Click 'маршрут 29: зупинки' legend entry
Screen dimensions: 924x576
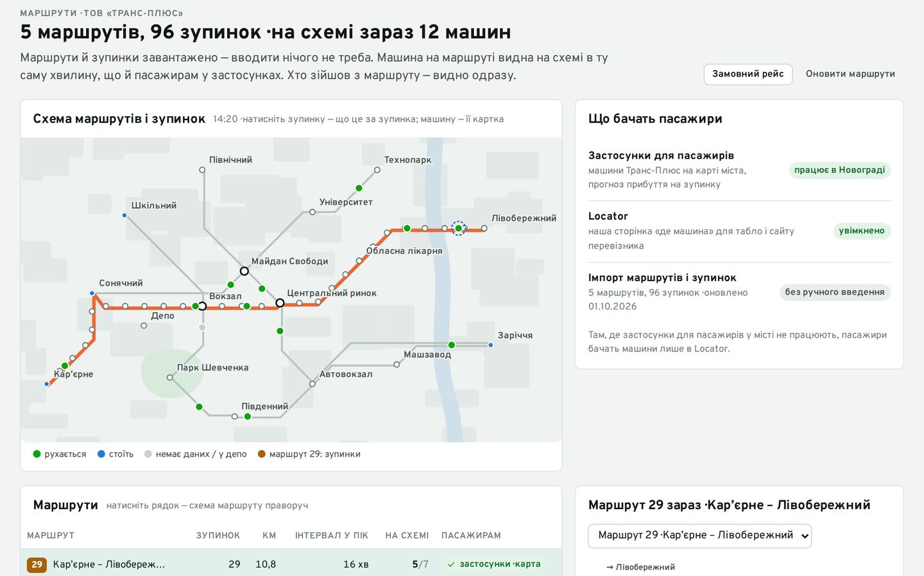pyautogui.click(x=309, y=454)
